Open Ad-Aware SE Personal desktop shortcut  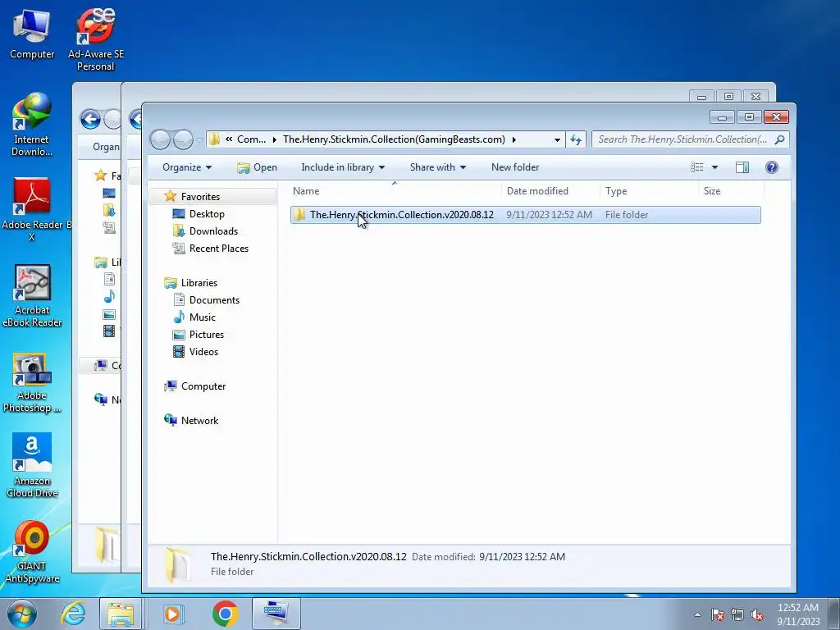coord(95,39)
